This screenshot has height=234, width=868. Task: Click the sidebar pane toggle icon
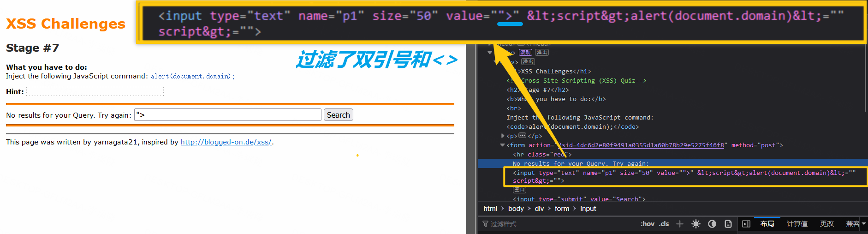(746, 224)
